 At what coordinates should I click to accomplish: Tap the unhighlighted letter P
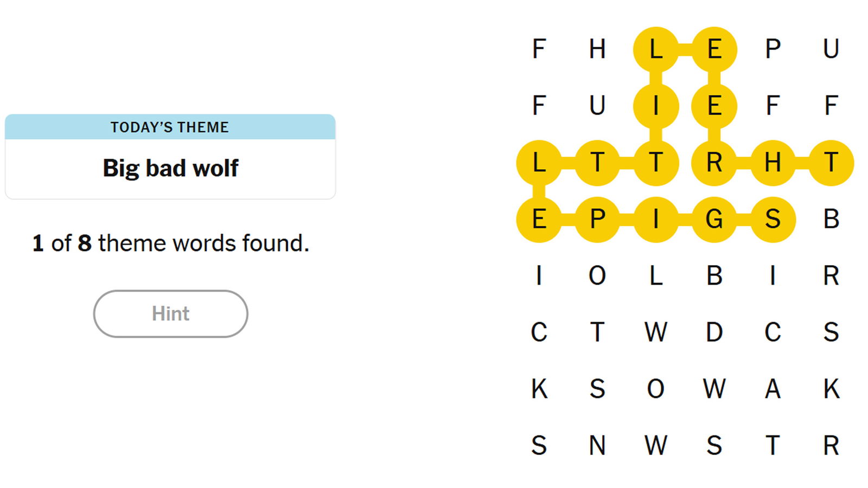click(x=773, y=49)
